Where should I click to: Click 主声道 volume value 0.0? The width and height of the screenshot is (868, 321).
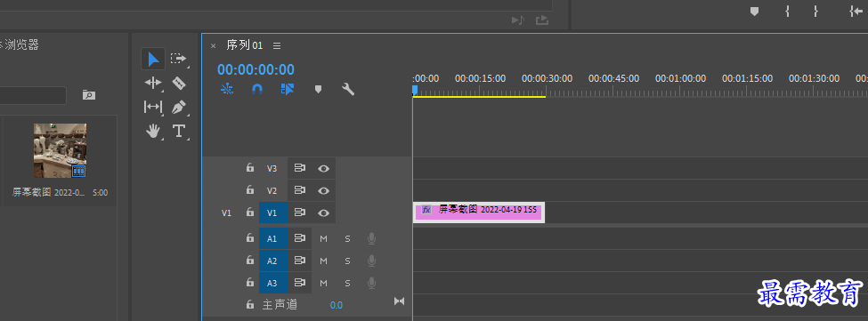(x=337, y=305)
